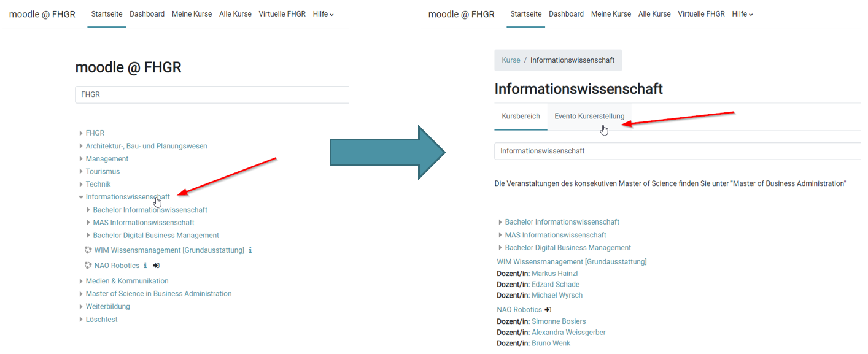Open Alle Kurse in left navigation bar

pyautogui.click(x=235, y=14)
